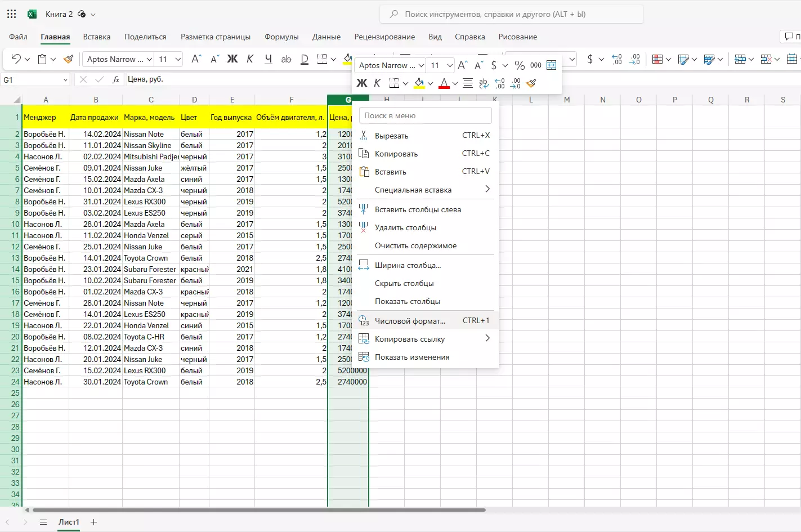The width and height of the screenshot is (801, 532).
Task: Choose 'Скрыть столбцы' in context menu
Action: (404, 283)
